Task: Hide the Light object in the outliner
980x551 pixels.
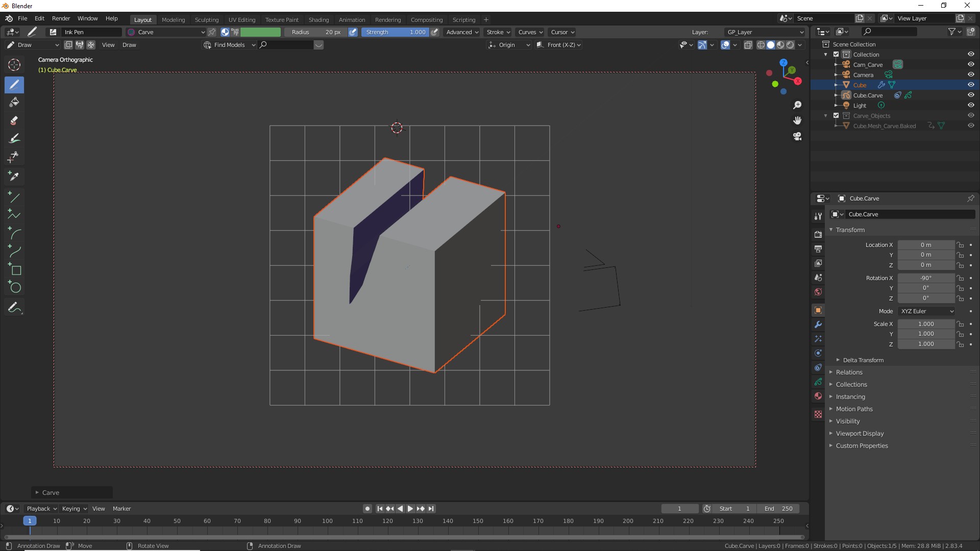Action: (x=971, y=105)
